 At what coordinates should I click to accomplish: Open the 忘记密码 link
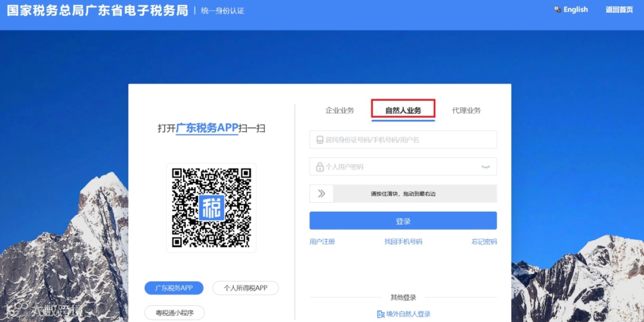484,241
